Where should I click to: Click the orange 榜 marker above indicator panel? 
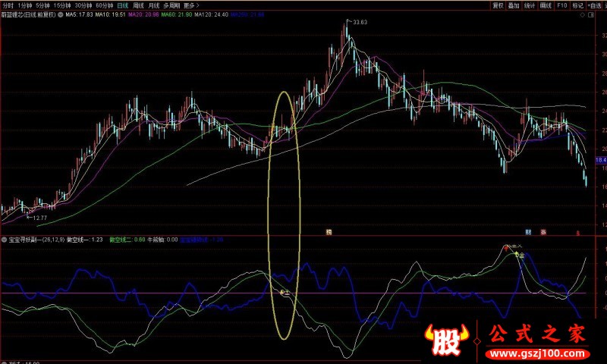(329, 231)
